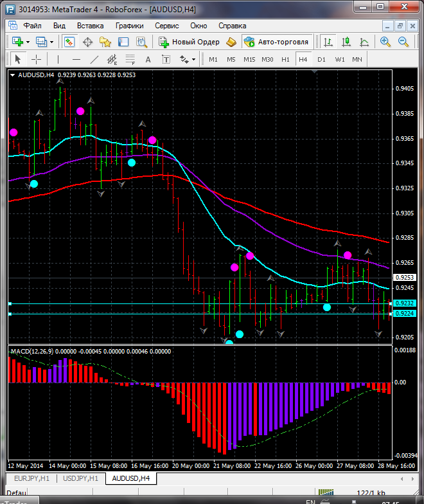Select the equidistant channel tool

112,59
